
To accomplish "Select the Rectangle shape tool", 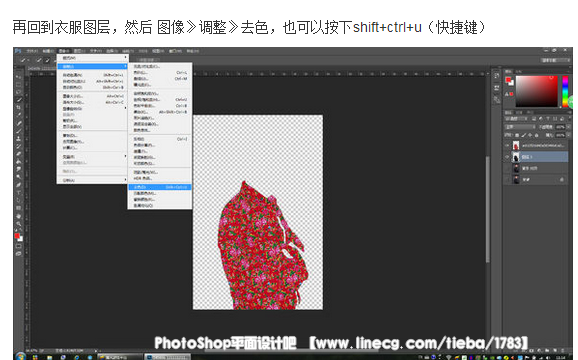I will (x=18, y=208).
